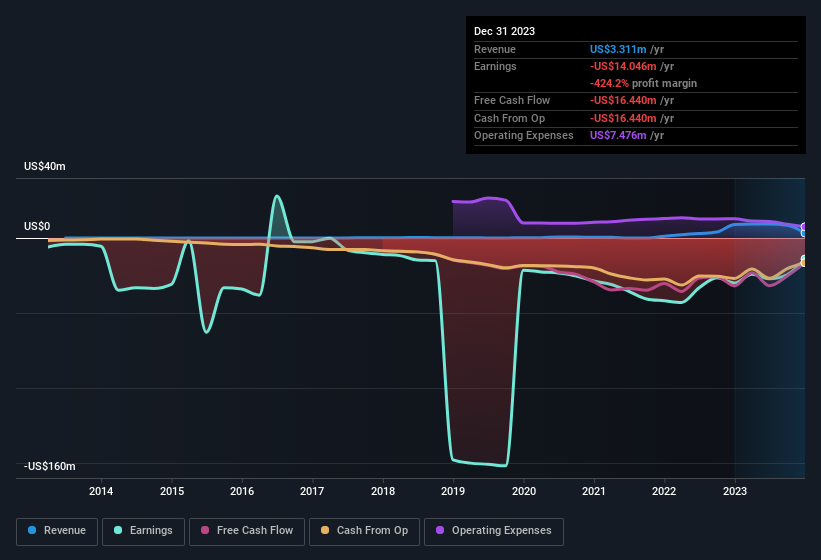Click the -US$14.046m earnings value
This screenshot has width=821, height=560.
(x=623, y=66)
